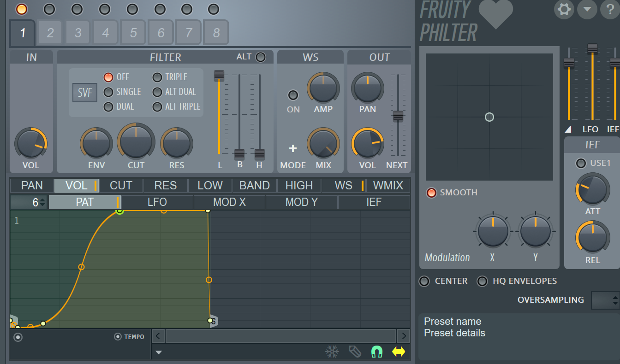The height and width of the screenshot is (364, 620).
Task: Toggle the yellow slide arrows icon
Action: coord(399,352)
